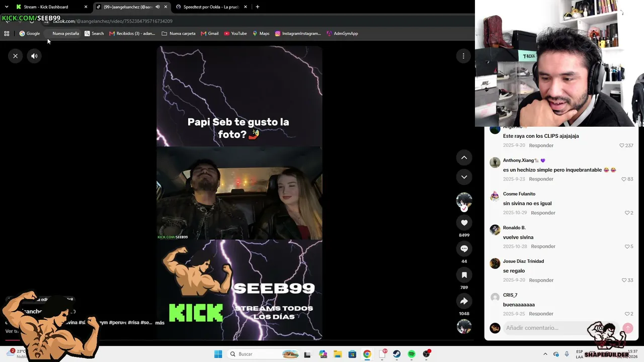
Task: Open the sound disc below the share count
Action: point(464,326)
